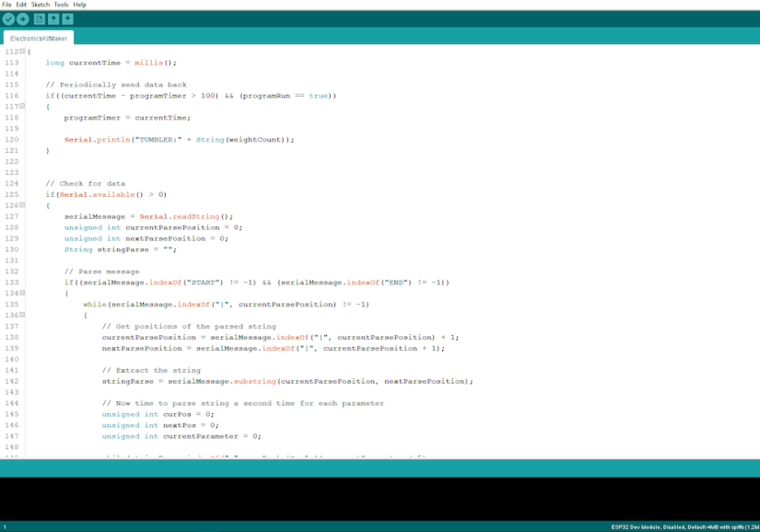This screenshot has height=532, width=760.
Task: Click 'programTimer = currentTime;' statement
Action: pos(127,118)
